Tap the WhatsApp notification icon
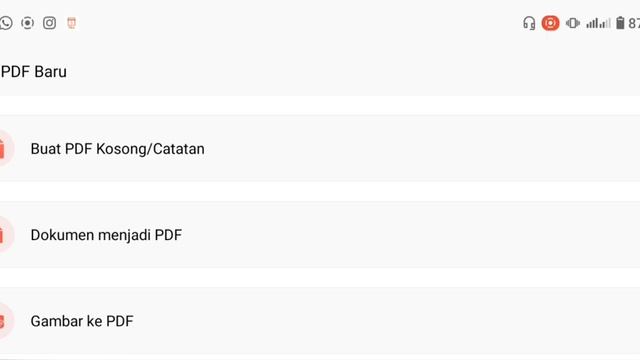This screenshot has height=360, width=640. [6, 23]
